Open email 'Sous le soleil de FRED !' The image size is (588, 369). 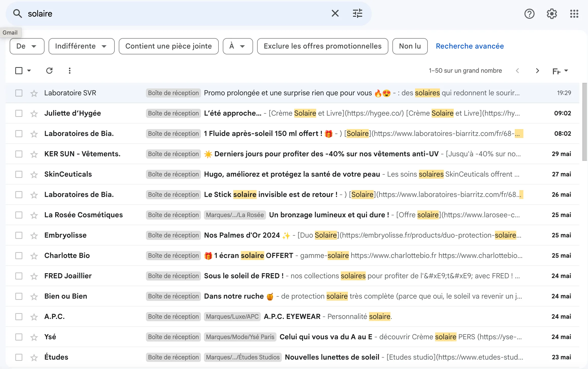click(x=244, y=276)
